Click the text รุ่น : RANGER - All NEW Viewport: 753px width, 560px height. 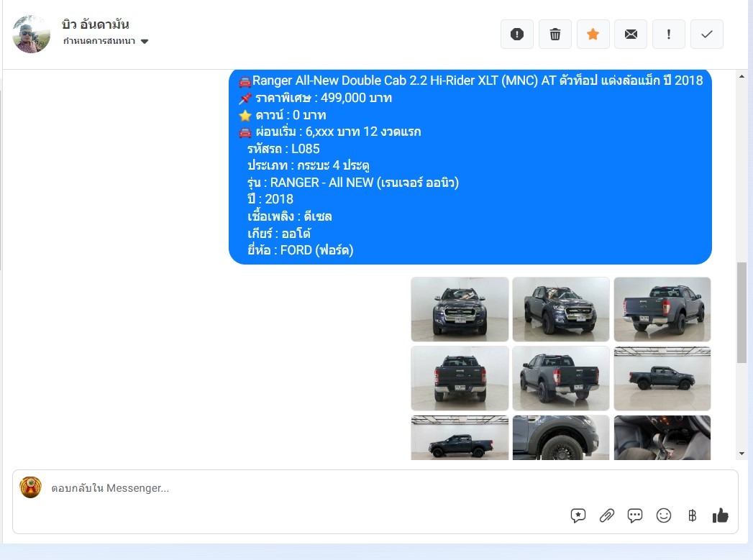(353, 183)
